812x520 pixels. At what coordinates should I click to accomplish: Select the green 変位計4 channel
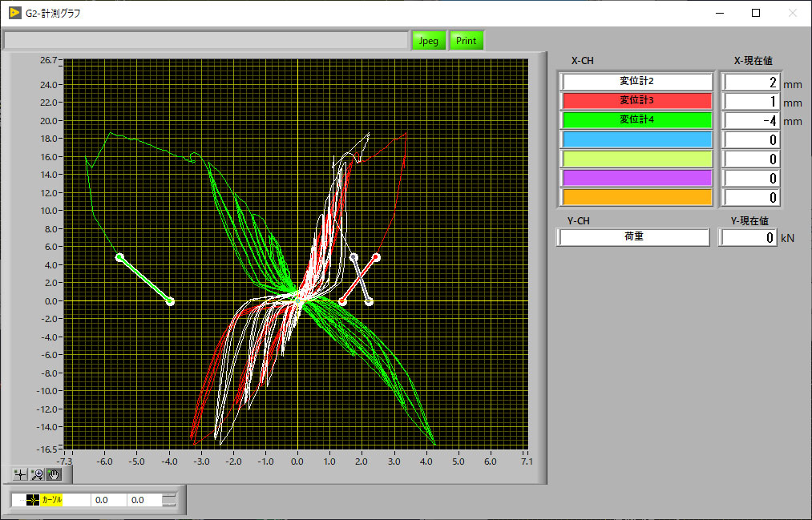pyautogui.click(x=637, y=120)
